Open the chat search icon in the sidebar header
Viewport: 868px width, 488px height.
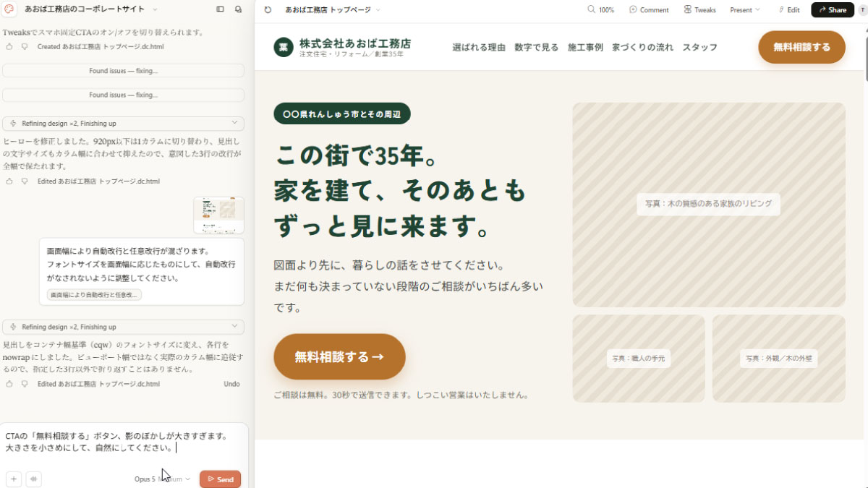(x=238, y=9)
